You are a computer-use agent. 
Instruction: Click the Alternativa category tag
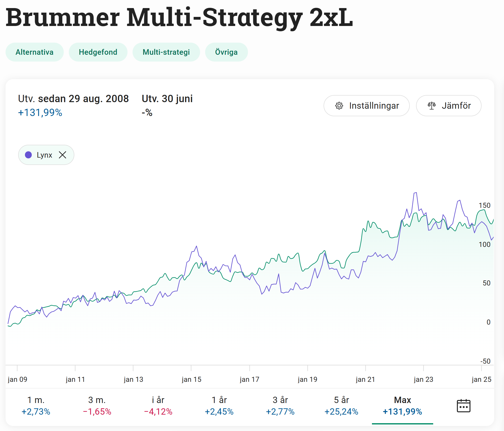(x=35, y=52)
